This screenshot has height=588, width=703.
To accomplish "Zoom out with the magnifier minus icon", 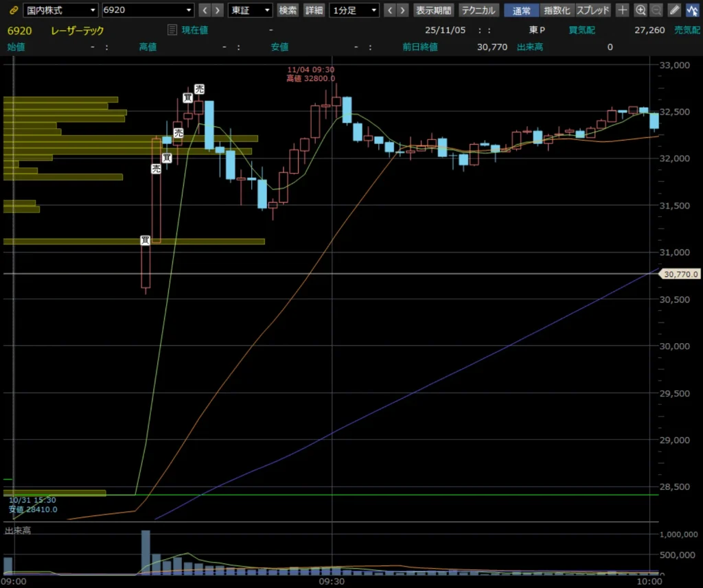I will (656, 10).
